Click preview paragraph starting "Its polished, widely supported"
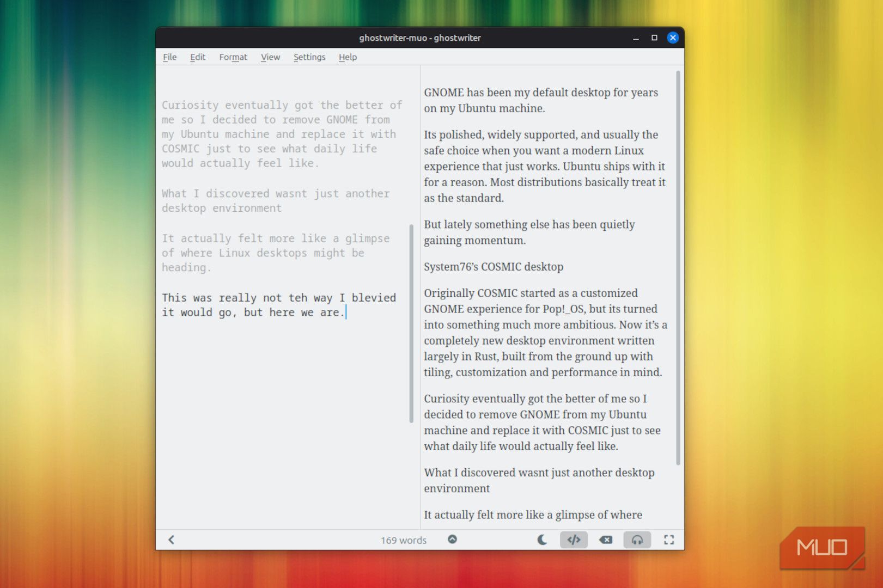Viewport: 883px width, 588px height. coord(545,166)
